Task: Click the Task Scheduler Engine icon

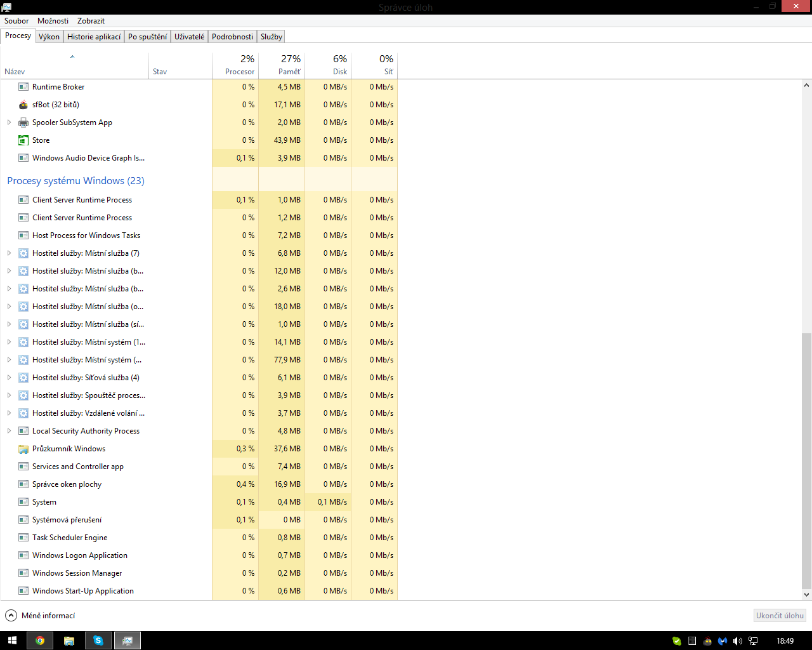Action: coord(23,538)
